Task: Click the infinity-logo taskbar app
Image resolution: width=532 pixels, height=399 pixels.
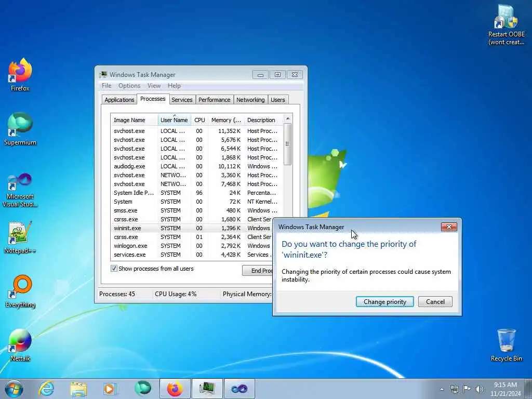Action: (239, 389)
